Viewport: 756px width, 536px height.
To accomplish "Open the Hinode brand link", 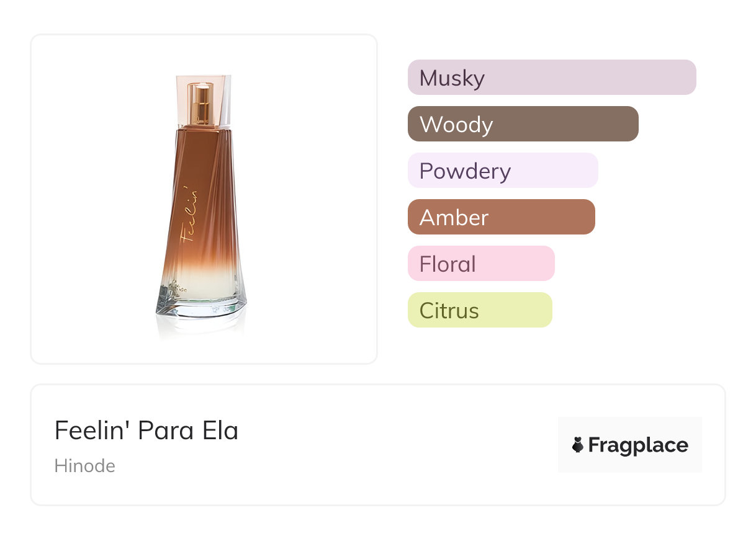I will (x=85, y=466).
